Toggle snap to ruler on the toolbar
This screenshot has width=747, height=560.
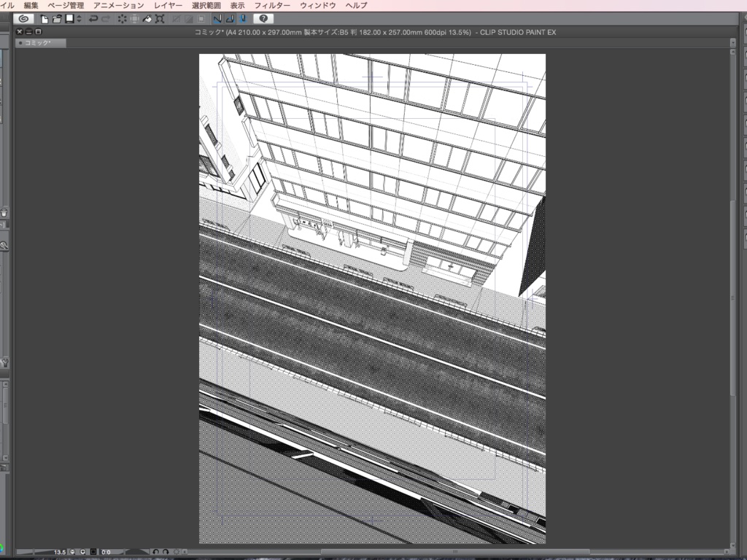point(217,18)
